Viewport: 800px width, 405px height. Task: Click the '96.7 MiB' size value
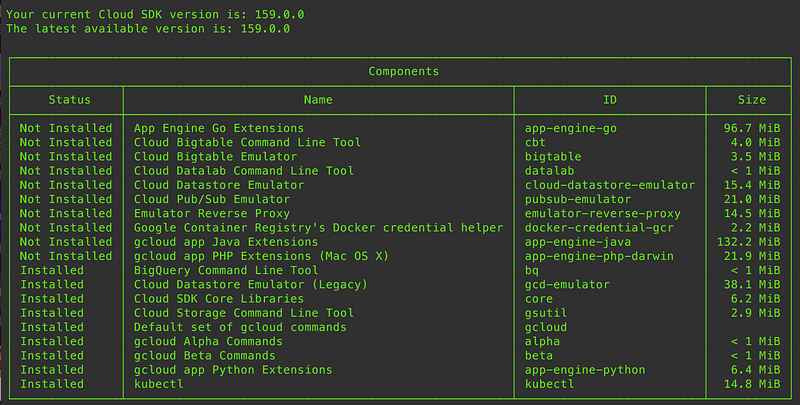(x=752, y=128)
